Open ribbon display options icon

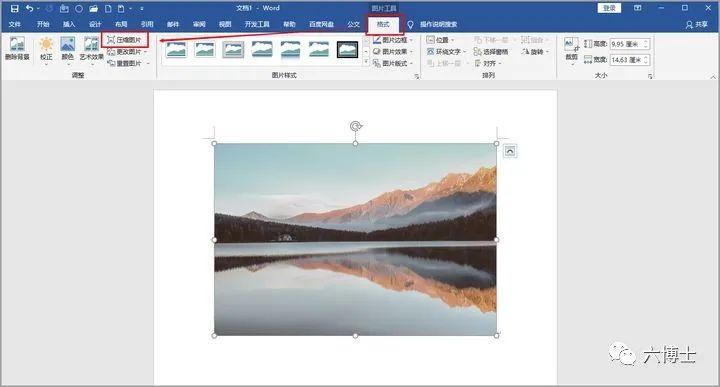click(637, 8)
